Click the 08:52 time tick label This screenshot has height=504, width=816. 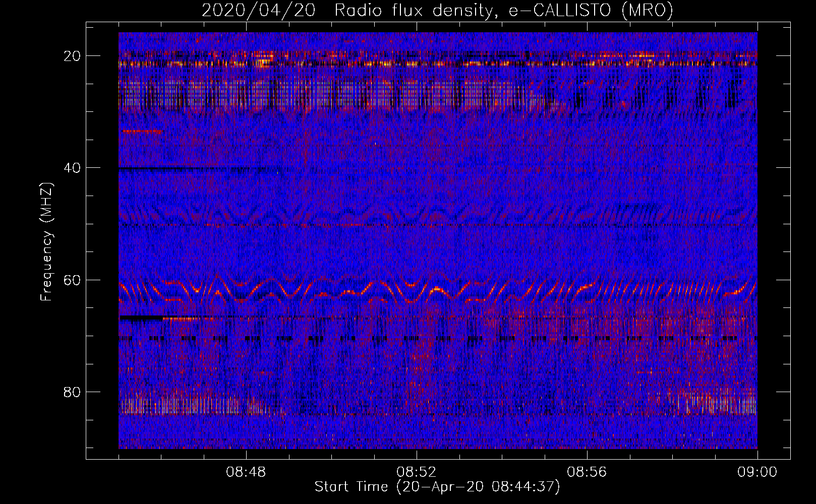(x=417, y=472)
